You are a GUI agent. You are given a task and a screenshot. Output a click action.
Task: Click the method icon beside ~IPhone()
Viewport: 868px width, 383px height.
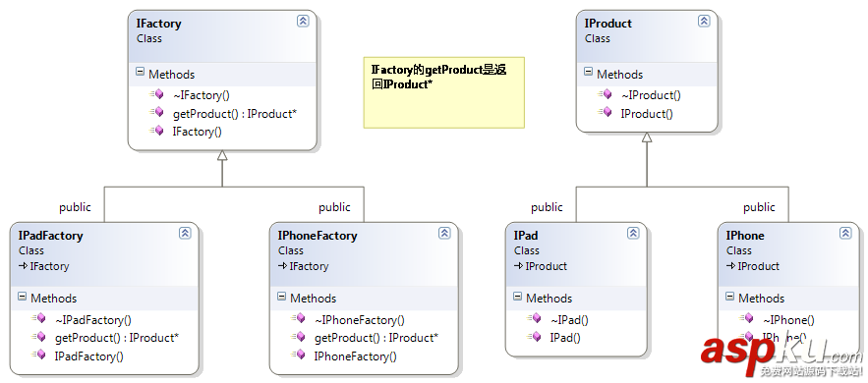coord(747,318)
